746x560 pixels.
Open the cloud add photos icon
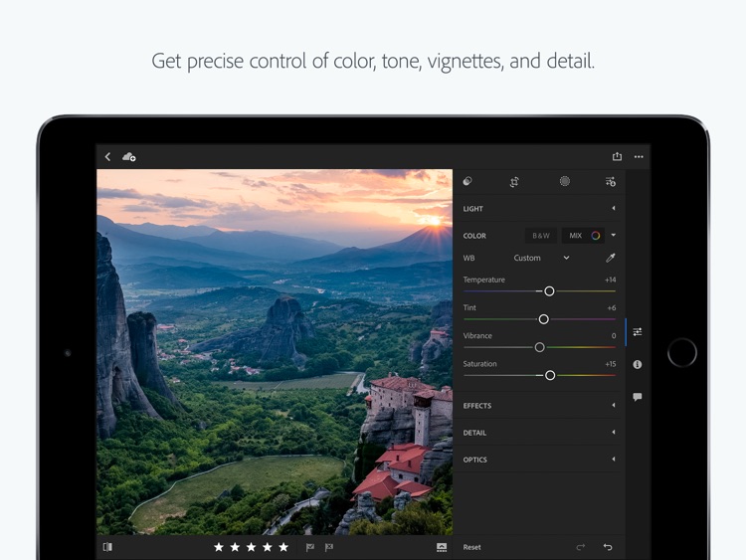129,156
